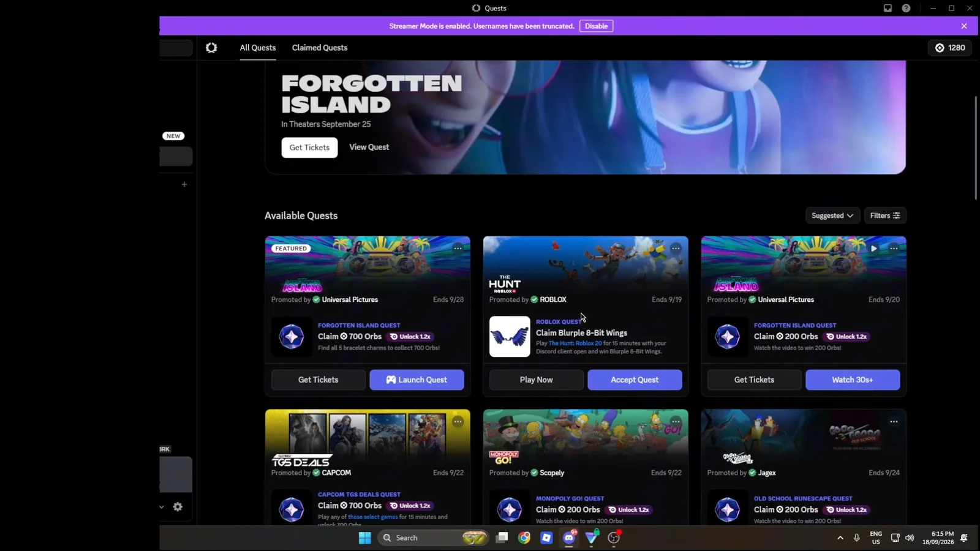The width and height of the screenshot is (980, 551).
Task: Open the ENG US language switcher
Action: coord(876,538)
